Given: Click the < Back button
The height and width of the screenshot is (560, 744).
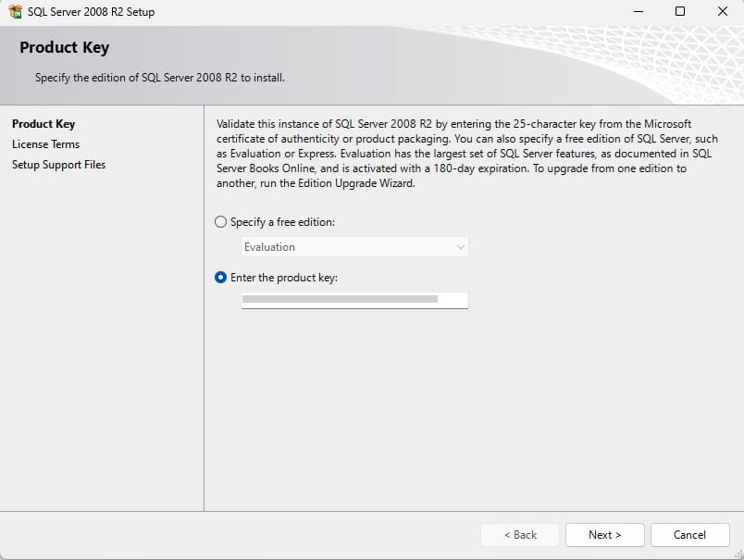Looking at the screenshot, I should pyautogui.click(x=520, y=535).
